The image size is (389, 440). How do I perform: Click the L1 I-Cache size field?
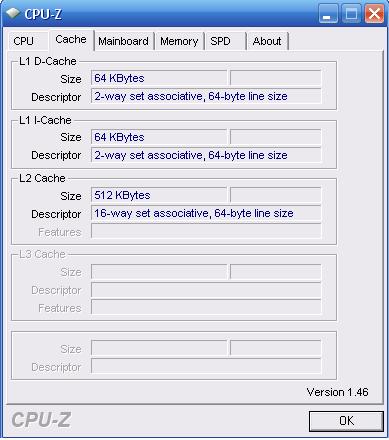click(159, 137)
